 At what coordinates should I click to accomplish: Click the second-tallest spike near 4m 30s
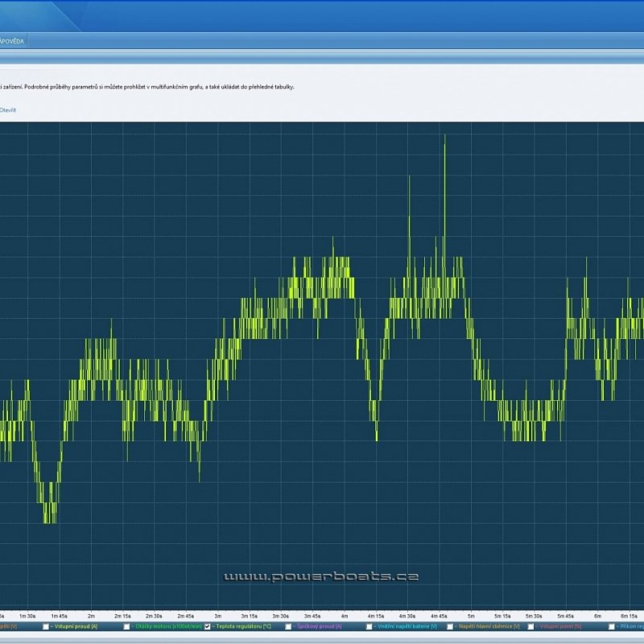409,175
